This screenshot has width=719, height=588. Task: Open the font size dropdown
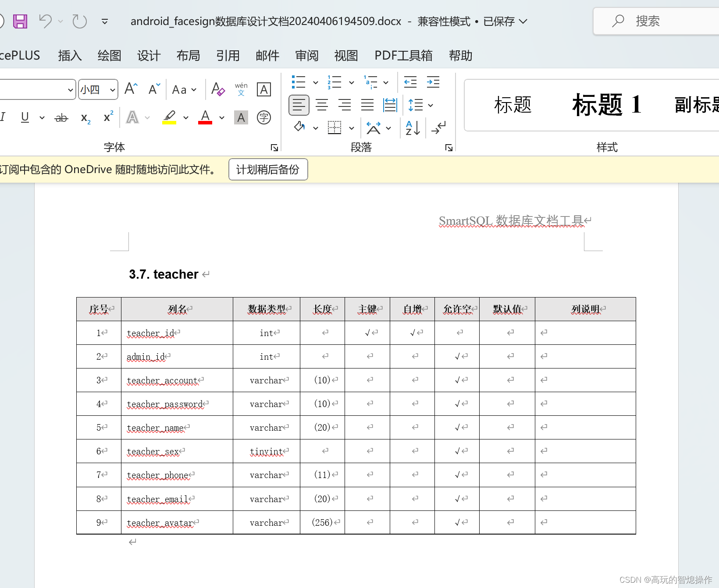click(112, 89)
